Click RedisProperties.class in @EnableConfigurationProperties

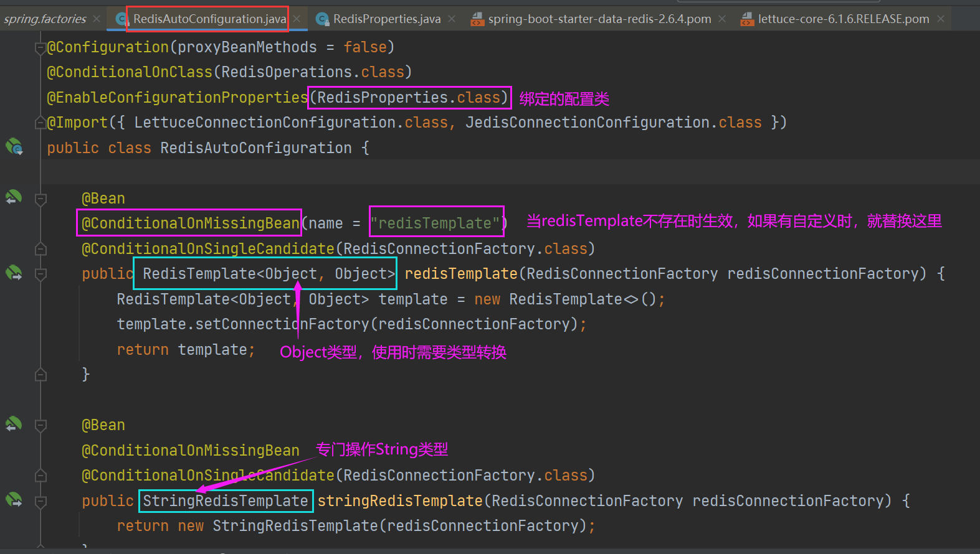point(409,98)
